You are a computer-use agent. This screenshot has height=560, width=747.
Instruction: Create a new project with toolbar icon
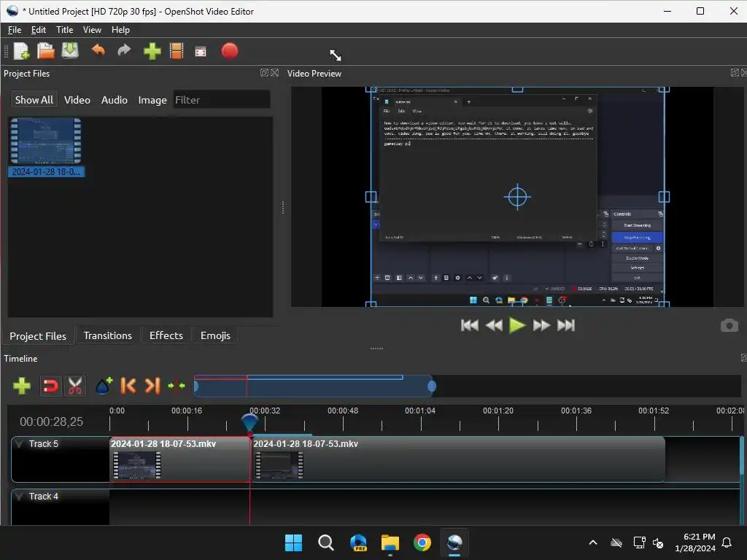(x=21, y=51)
